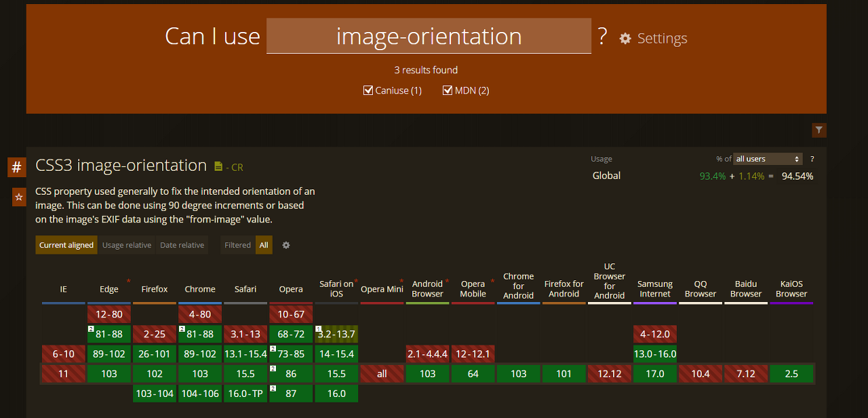Screen dimensions: 868x418
Task: Click the help question mark beside all users
Action: (812, 159)
